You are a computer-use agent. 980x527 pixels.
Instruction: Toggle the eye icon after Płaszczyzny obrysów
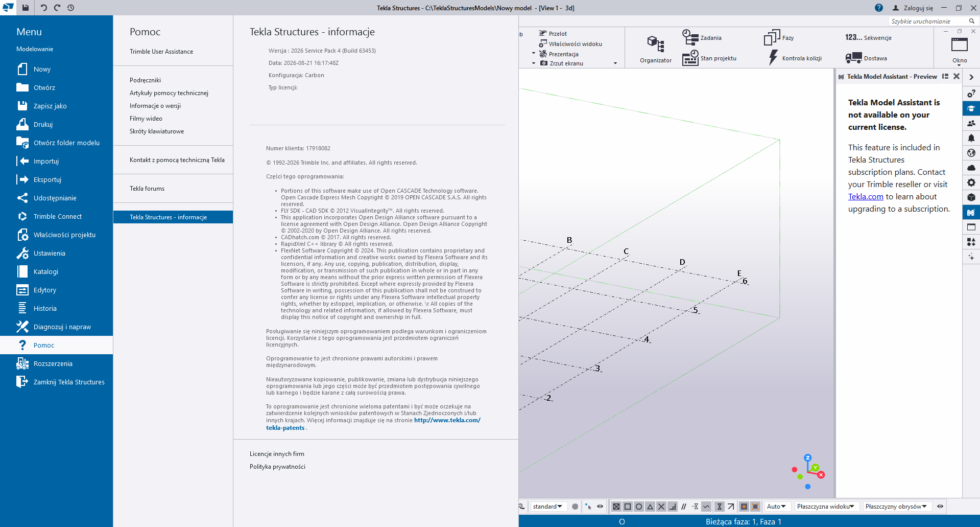tap(940, 507)
